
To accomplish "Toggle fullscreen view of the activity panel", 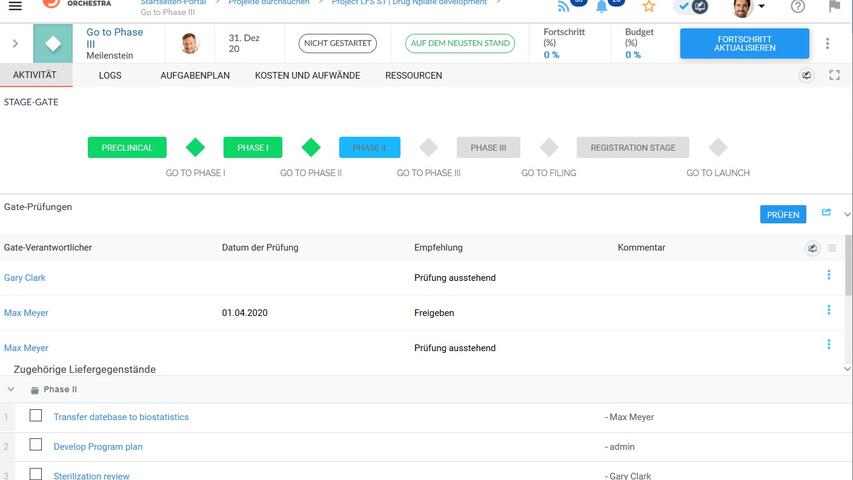I will coord(834,75).
